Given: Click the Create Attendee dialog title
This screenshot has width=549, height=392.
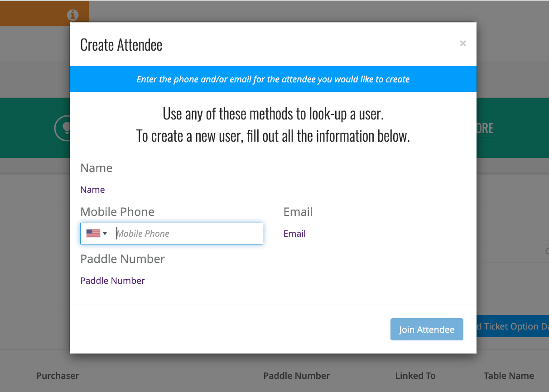Looking at the screenshot, I should pyautogui.click(x=121, y=45).
